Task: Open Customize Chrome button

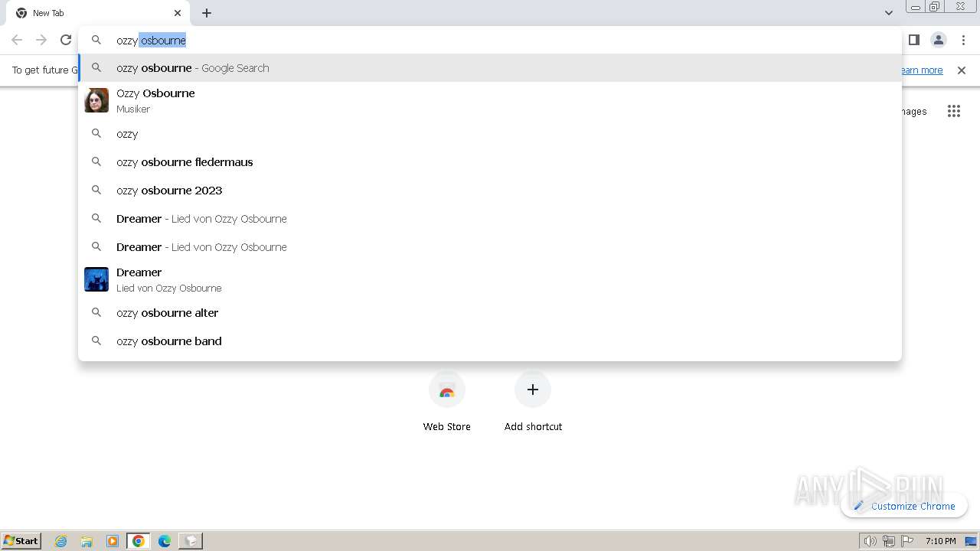Action: [904, 506]
